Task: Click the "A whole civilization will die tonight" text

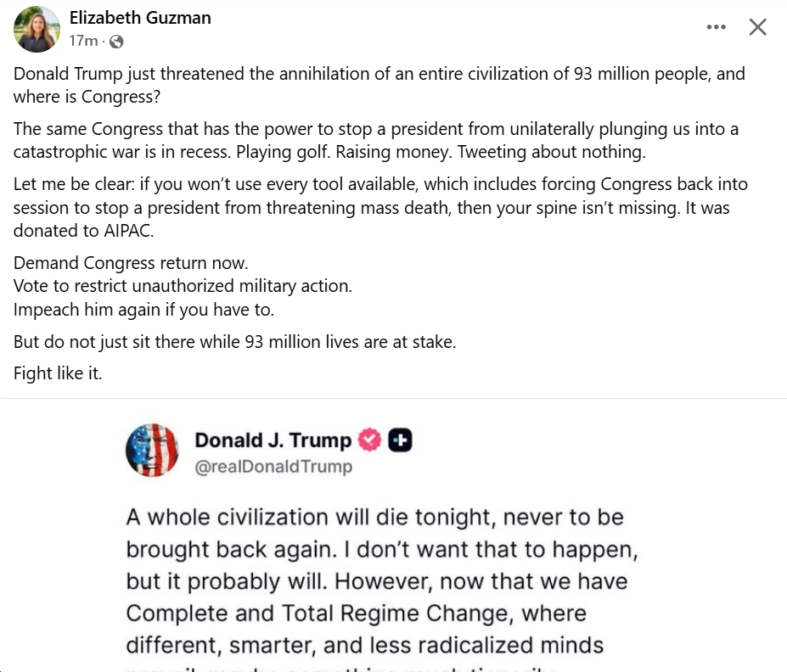Action: [374, 517]
